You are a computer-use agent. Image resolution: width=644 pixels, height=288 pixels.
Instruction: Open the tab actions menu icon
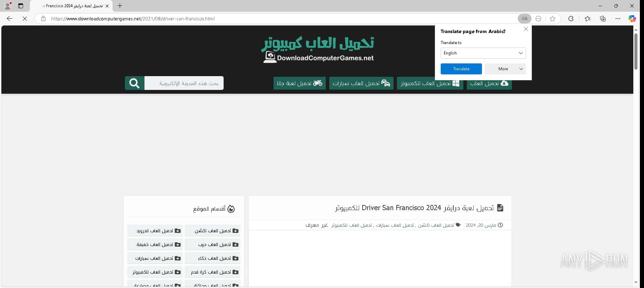point(21,6)
